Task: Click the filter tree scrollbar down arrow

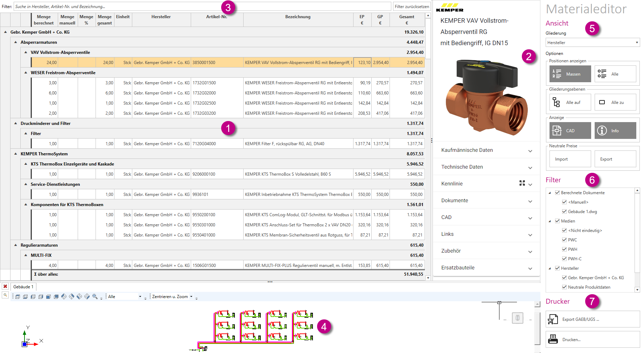Action: (x=637, y=290)
